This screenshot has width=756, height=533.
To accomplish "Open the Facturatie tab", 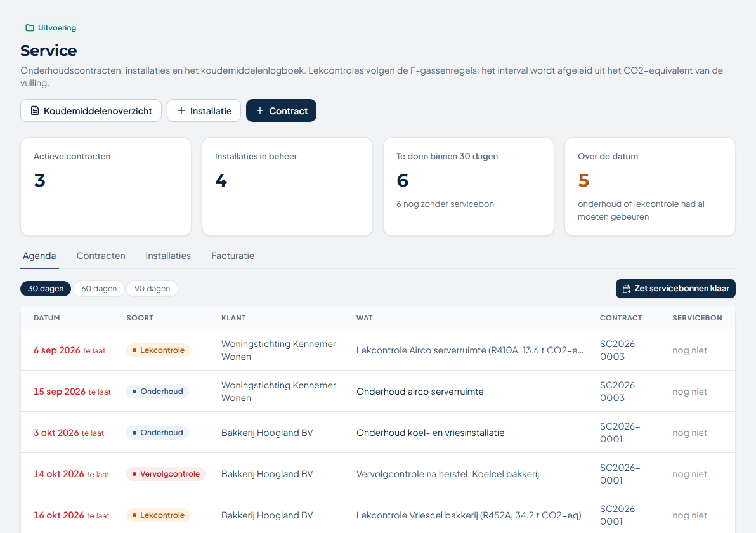I will pos(233,256).
